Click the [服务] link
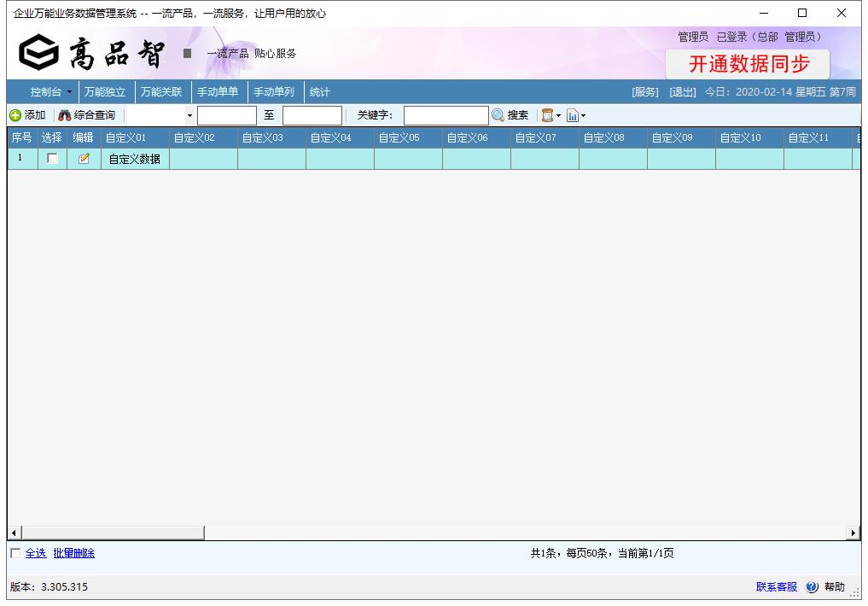868x606 pixels. click(645, 92)
